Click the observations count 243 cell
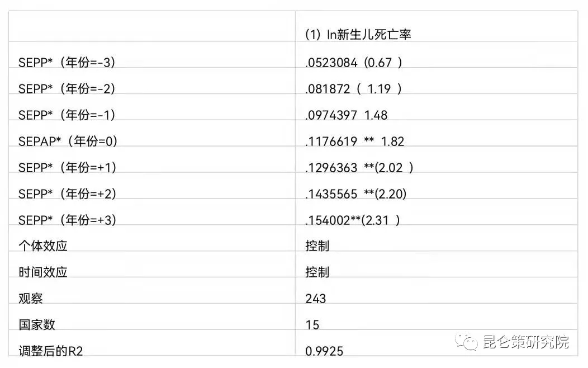Screen dimensions: 588x368 click(315, 299)
